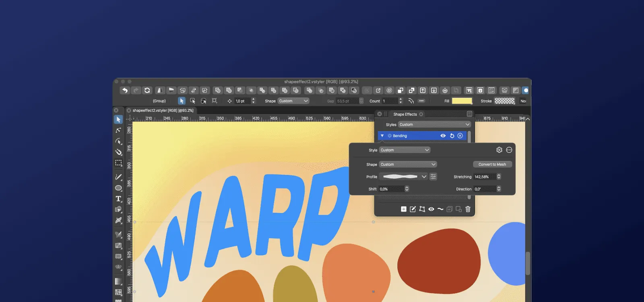The width and height of the screenshot is (644, 302).
Task: Click the Redo arrow in the top toolbar
Action: click(x=136, y=90)
